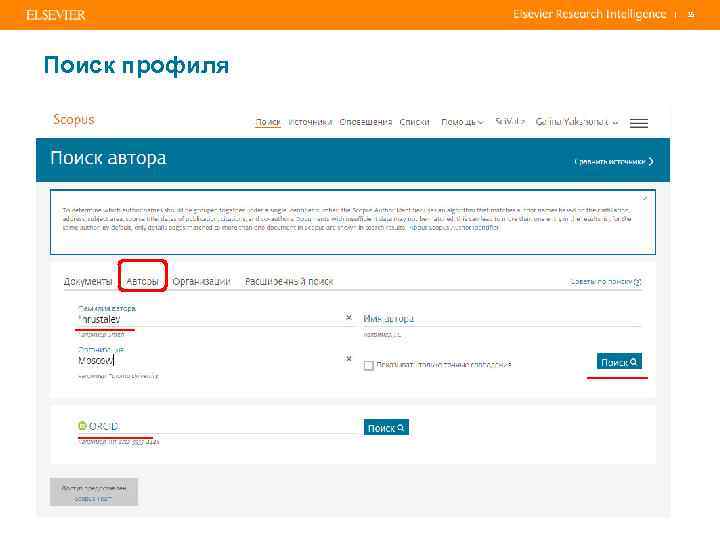720x540 pixels.
Task: Open the Поиск navigation item
Action: tap(268, 122)
